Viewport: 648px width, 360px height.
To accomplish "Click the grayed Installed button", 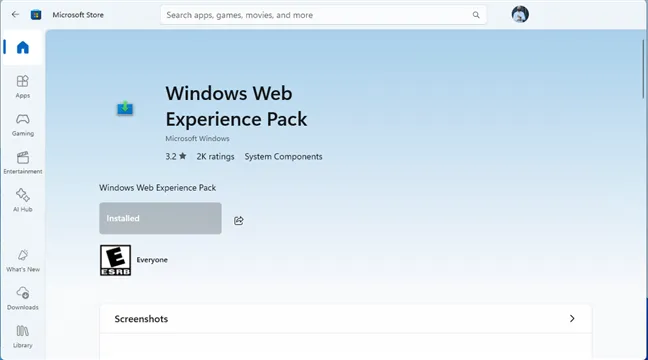I will [x=160, y=218].
